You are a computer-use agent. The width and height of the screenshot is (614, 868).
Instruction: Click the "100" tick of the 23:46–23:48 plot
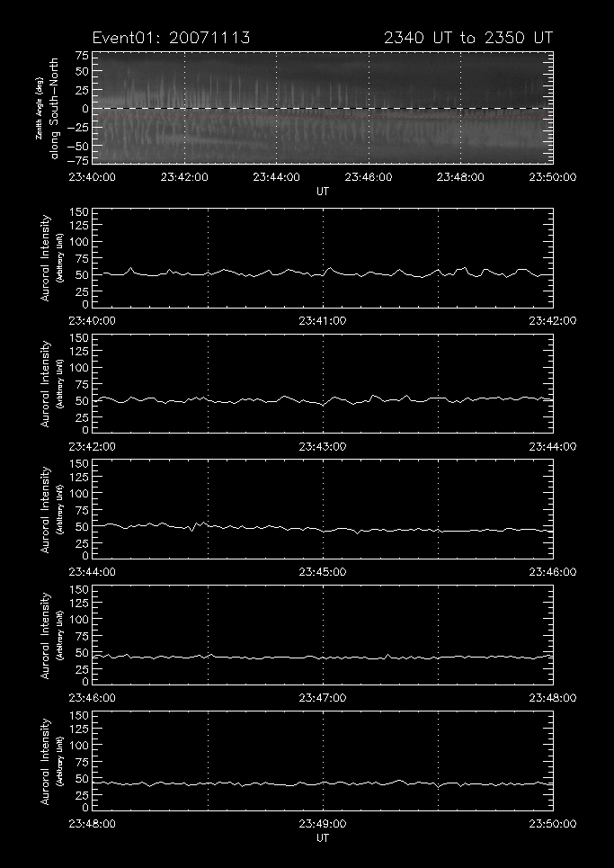81,620
